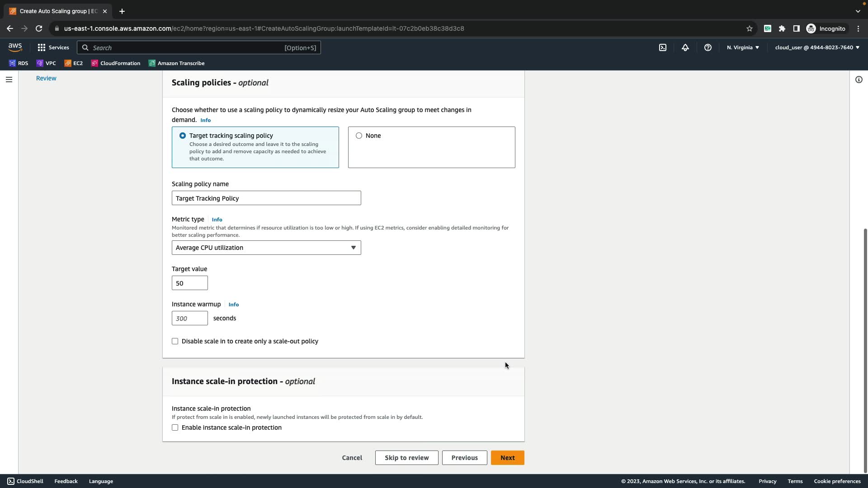
Task: Expand the N. Virginia region selector
Action: coord(743,47)
